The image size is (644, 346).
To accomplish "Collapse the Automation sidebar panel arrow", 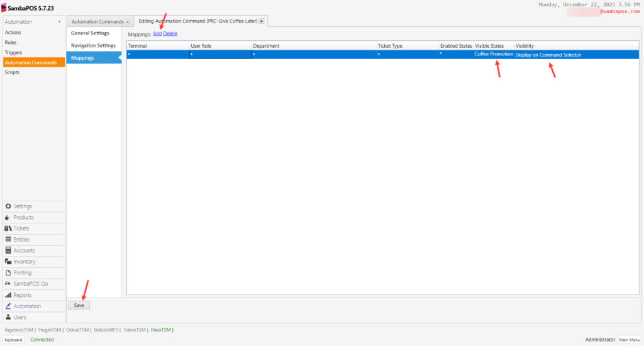I will point(60,22).
